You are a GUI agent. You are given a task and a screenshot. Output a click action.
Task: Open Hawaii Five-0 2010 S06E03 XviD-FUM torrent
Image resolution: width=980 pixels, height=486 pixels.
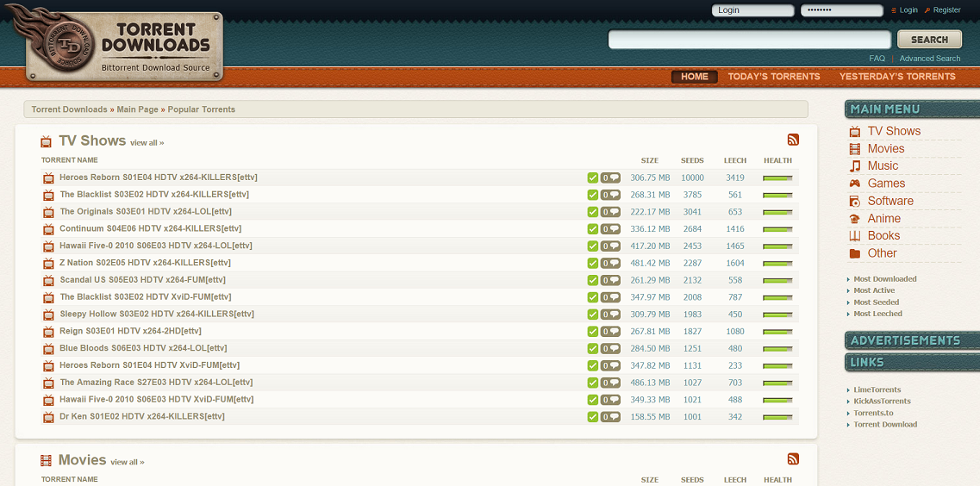[157, 399]
